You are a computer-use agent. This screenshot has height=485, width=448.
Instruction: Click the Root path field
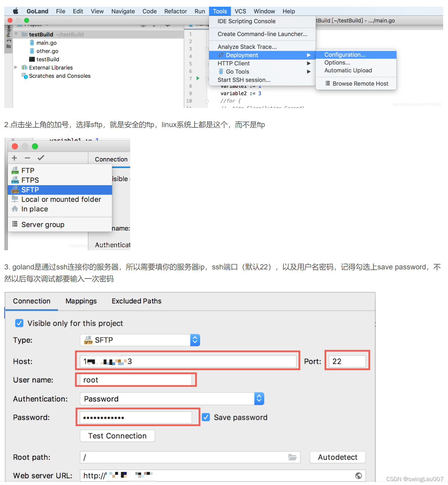coord(190,457)
